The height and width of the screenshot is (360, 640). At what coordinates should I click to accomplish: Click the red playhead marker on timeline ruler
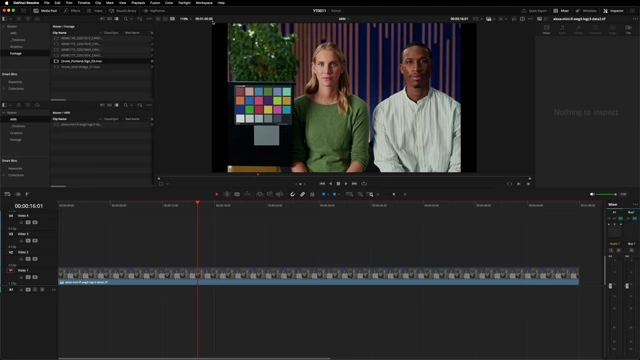point(198,202)
